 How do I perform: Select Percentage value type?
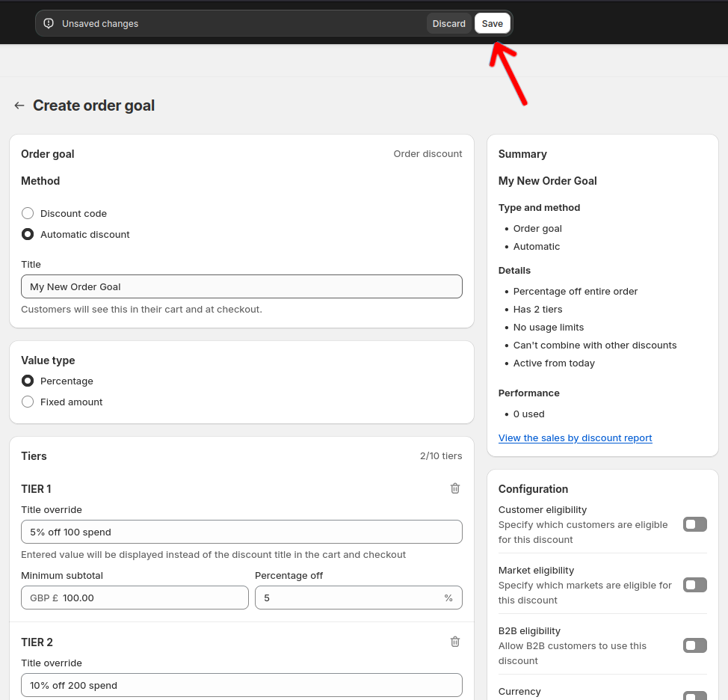click(x=27, y=381)
